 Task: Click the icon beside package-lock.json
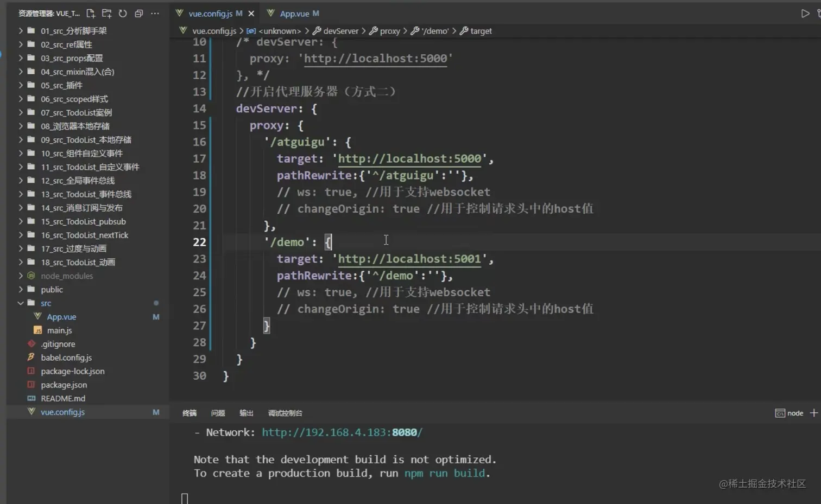pos(31,371)
